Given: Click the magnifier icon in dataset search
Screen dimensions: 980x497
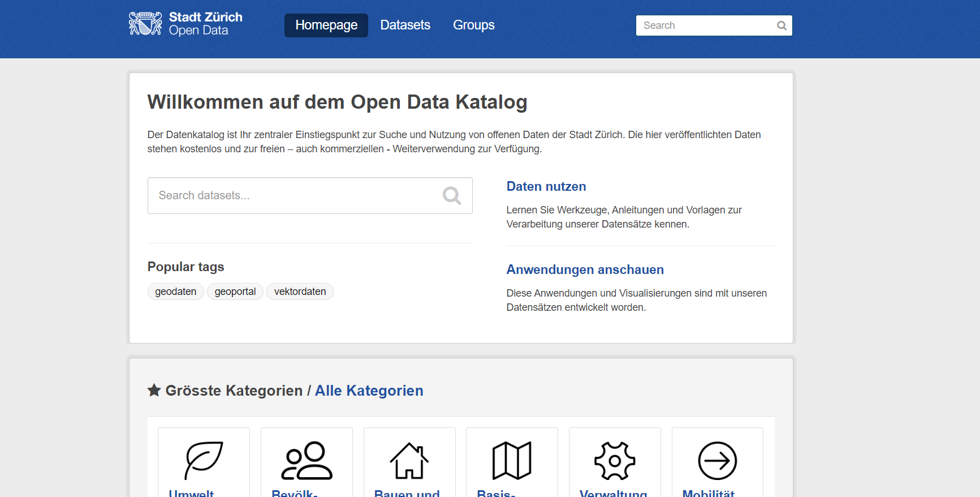Looking at the screenshot, I should pyautogui.click(x=451, y=196).
